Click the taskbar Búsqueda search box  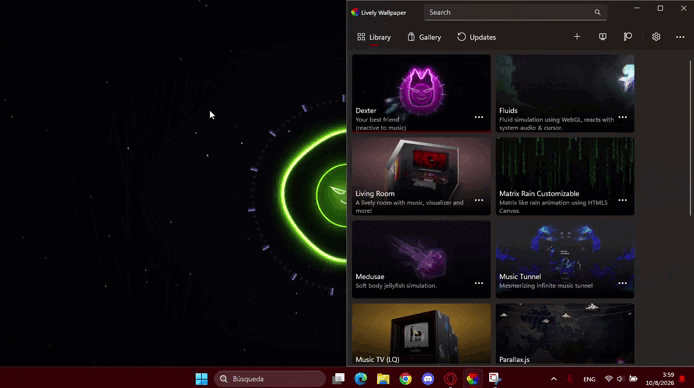point(270,379)
